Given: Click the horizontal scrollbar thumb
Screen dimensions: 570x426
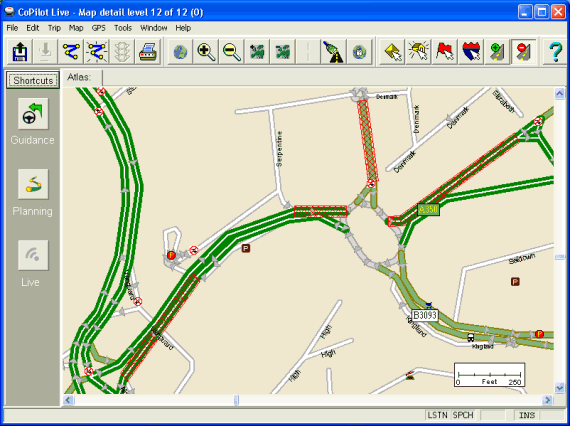Looking at the screenshot, I should [236, 401].
